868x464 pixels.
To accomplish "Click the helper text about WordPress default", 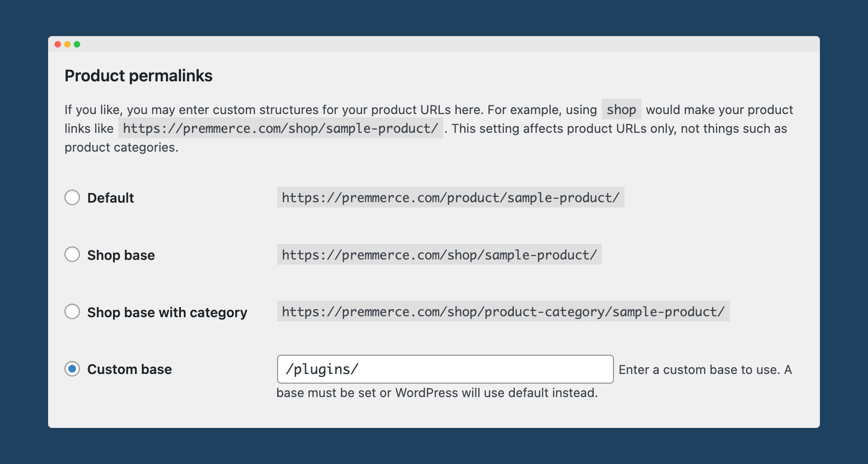I will coord(436,393).
